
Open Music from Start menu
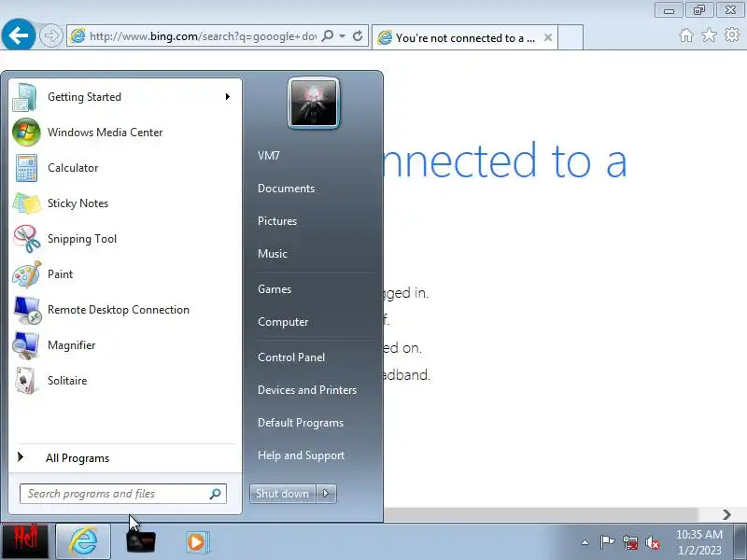click(x=273, y=254)
